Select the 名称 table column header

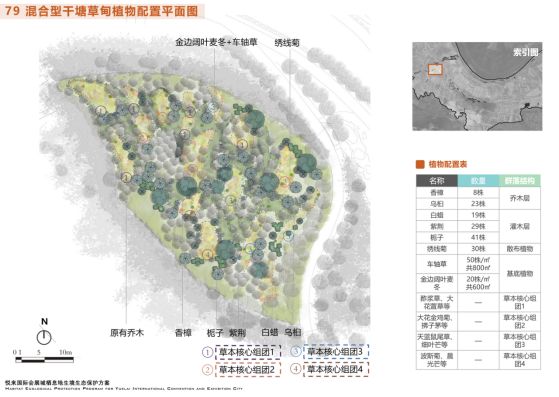click(x=437, y=181)
